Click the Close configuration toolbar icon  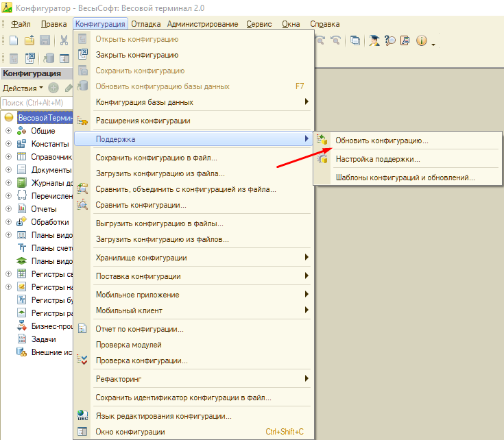30,59
